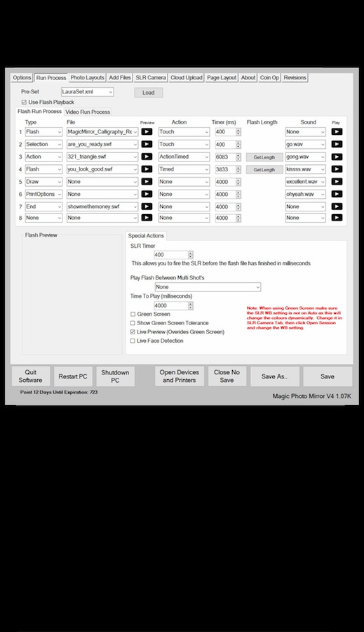Preview you_look_good.swf in row 4

click(x=147, y=169)
